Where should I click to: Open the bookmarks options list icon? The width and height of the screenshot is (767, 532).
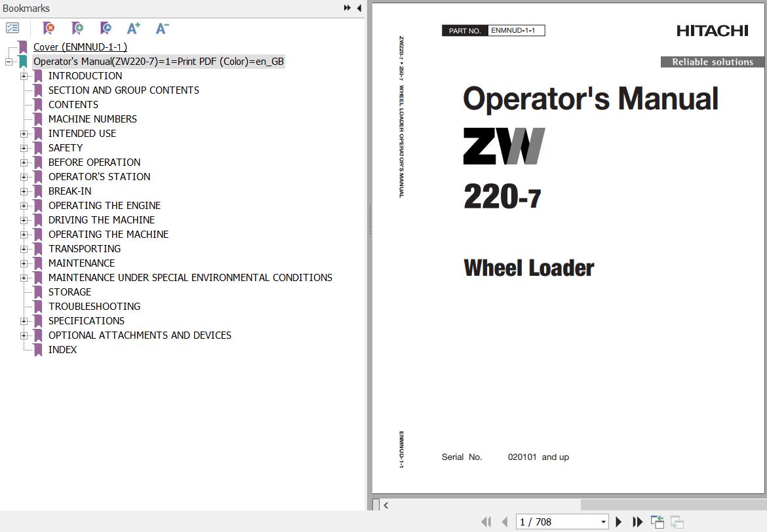[12, 28]
